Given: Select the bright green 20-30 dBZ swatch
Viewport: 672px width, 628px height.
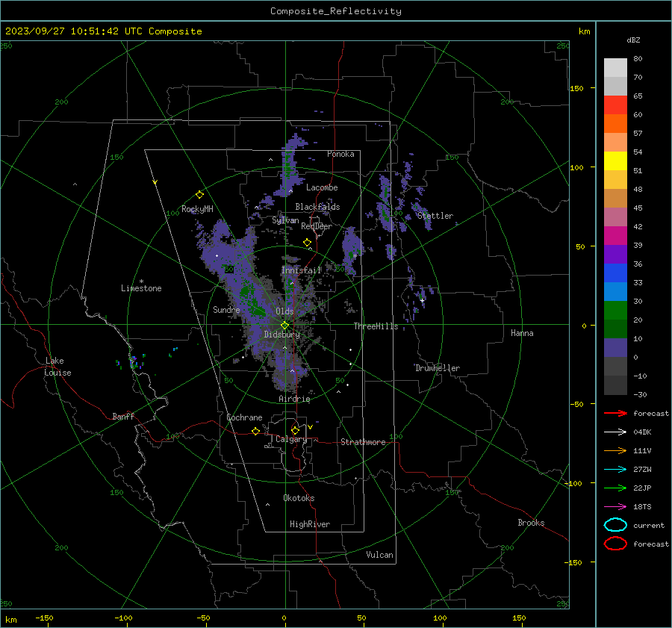Looking at the screenshot, I should point(615,311).
